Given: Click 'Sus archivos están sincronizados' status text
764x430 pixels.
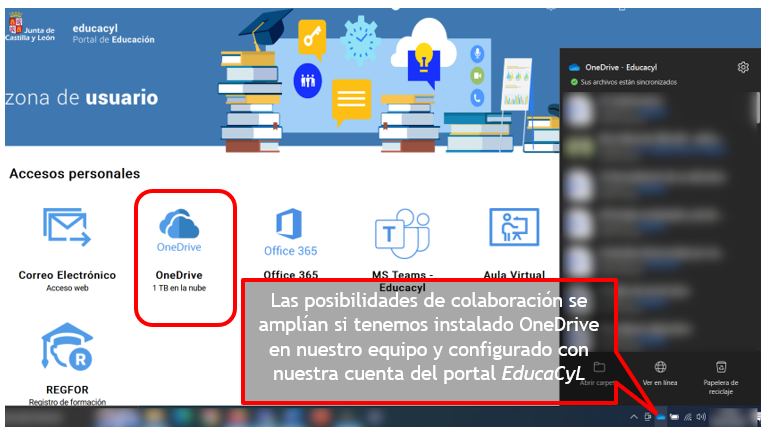Looking at the screenshot, I should (629, 82).
